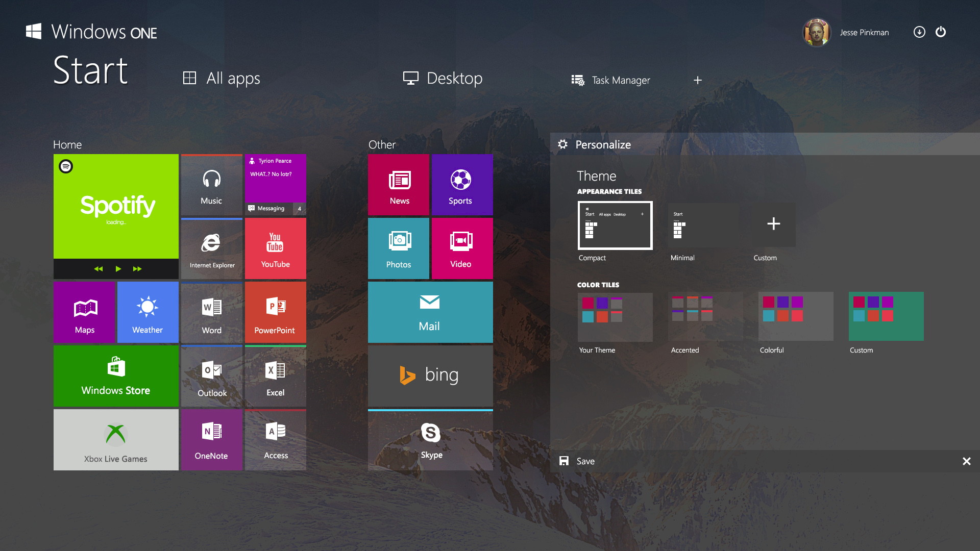Launch the Word tile

(x=212, y=312)
